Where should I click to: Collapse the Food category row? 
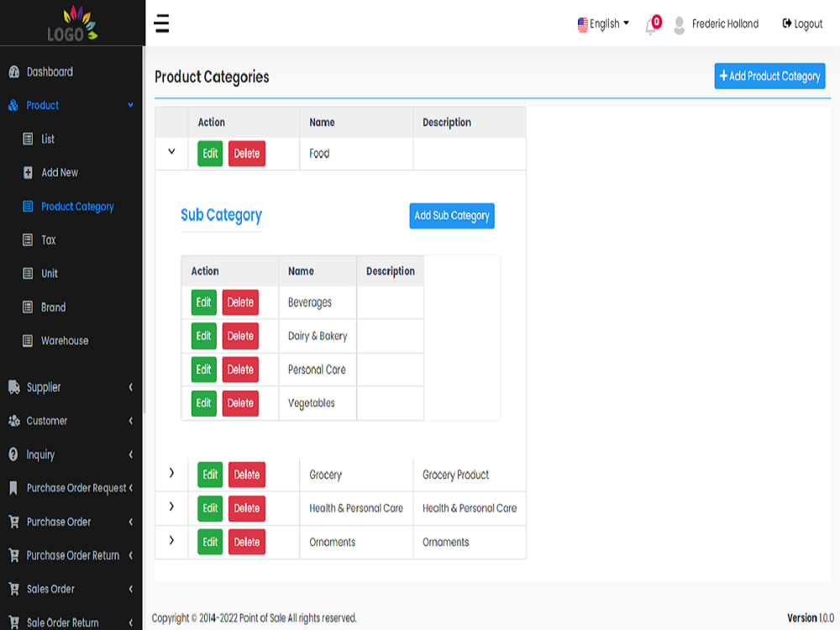[171, 151]
